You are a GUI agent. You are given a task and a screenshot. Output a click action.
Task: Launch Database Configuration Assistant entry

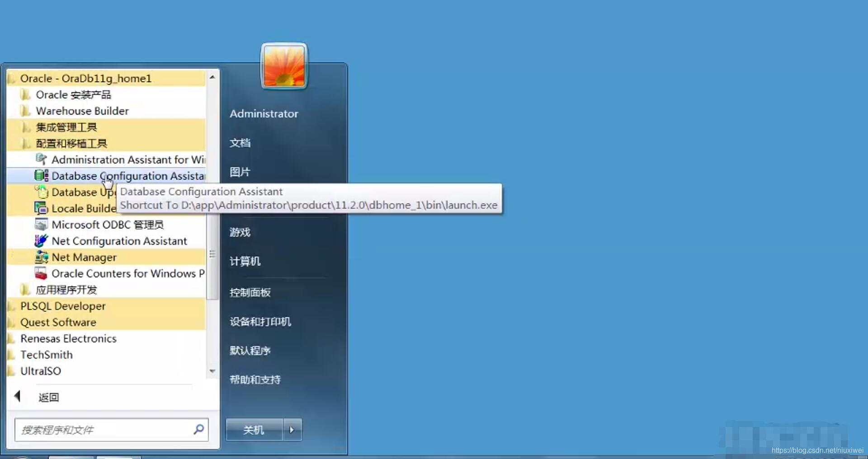pyautogui.click(x=106, y=176)
